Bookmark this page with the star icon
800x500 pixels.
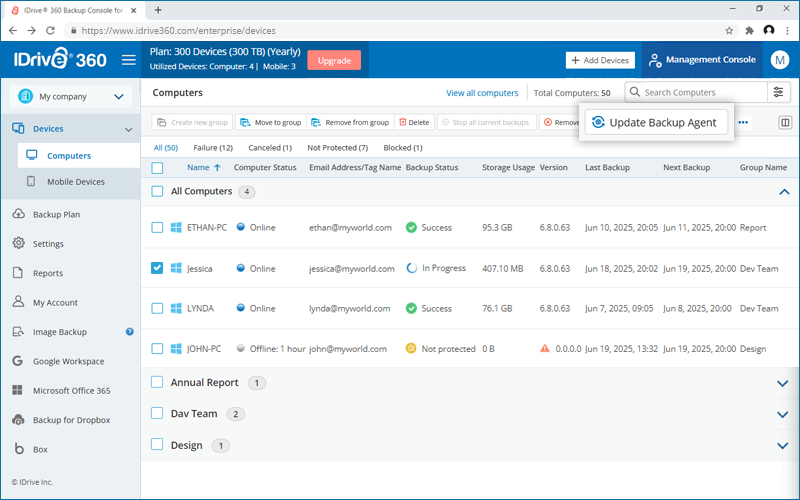pos(729,31)
